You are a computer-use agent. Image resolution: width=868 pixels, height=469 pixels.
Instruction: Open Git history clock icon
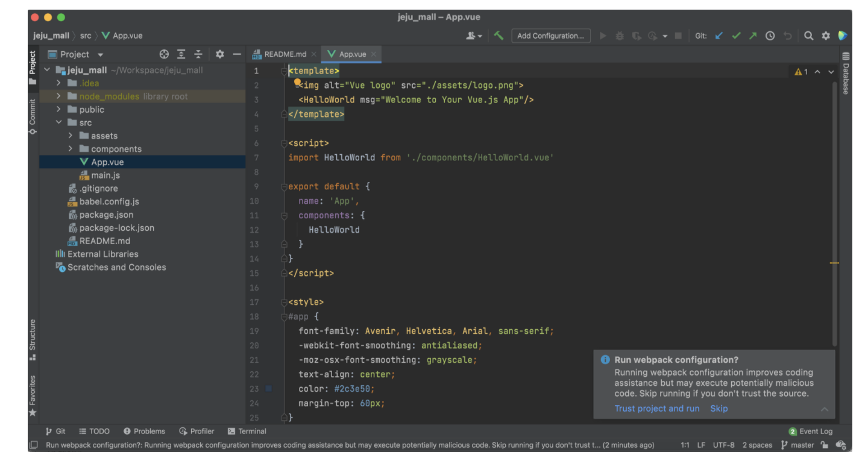click(x=770, y=36)
